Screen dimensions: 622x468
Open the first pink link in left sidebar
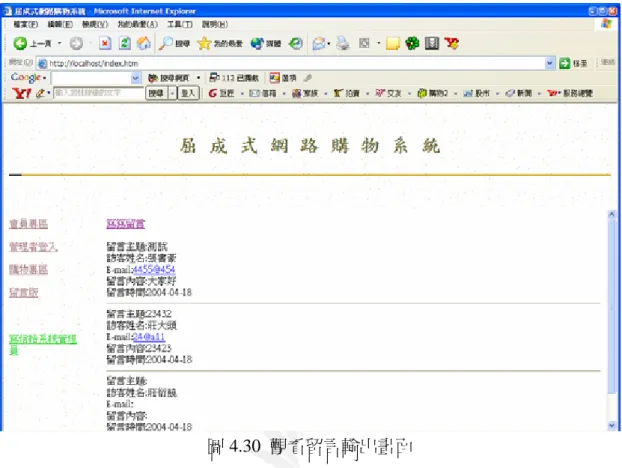29,224
